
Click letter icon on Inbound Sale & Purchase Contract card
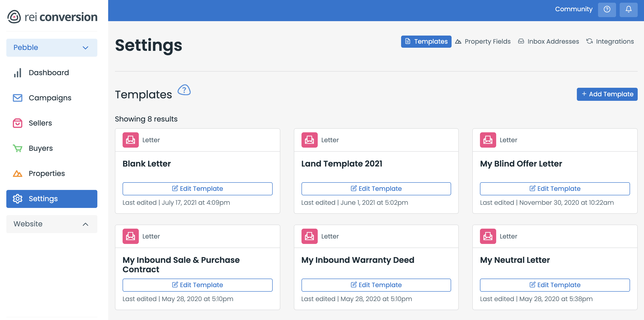click(x=130, y=236)
